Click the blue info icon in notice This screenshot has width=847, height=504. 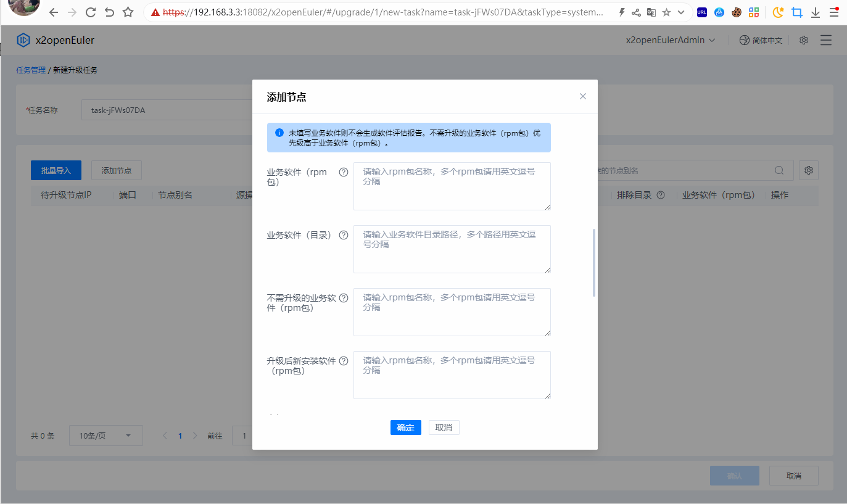279,133
